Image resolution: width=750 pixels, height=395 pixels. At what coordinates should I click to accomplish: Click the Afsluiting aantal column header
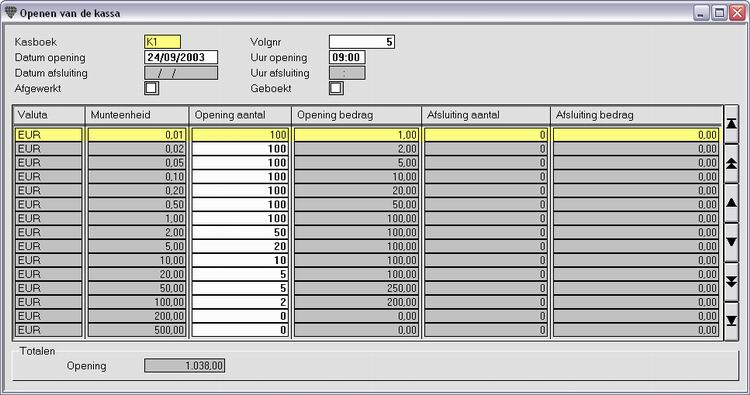pos(486,115)
